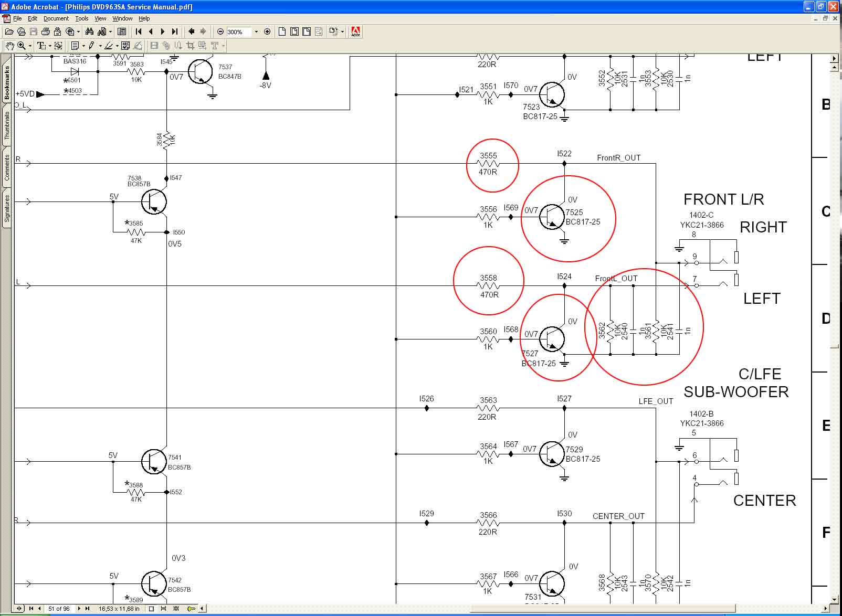Expand the Pencil tool dropdown arrow
The height and width of the screenshot is (616, 842).
tap(100, 46)
